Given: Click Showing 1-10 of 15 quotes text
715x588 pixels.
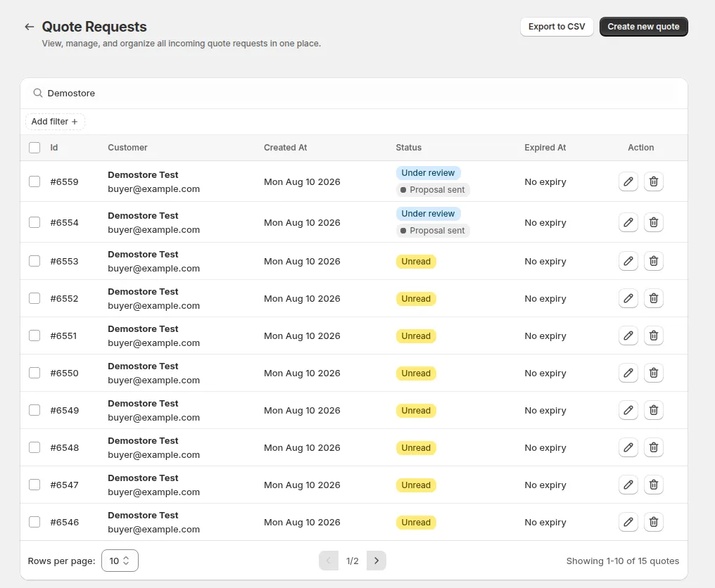Looking at the screenshot, I should (x=622, y=561).
